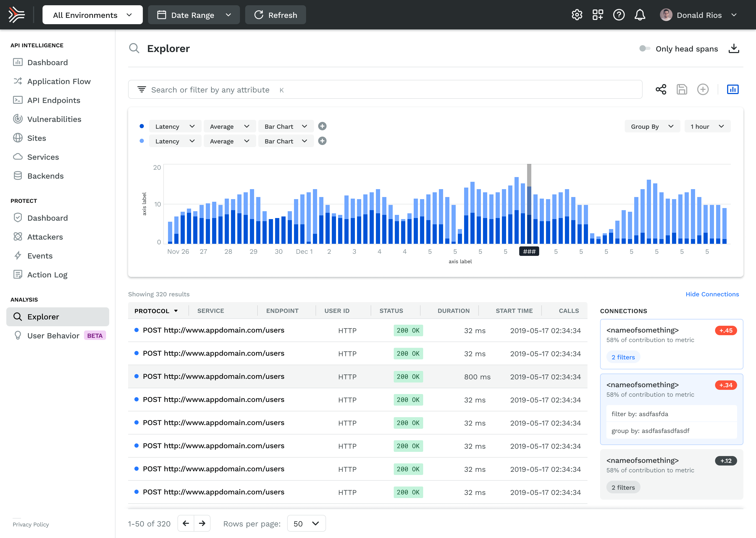The width and height of the screenshot is (756, 538).
Task: Click the share icon beside search bar
Action: pos(661,89)
